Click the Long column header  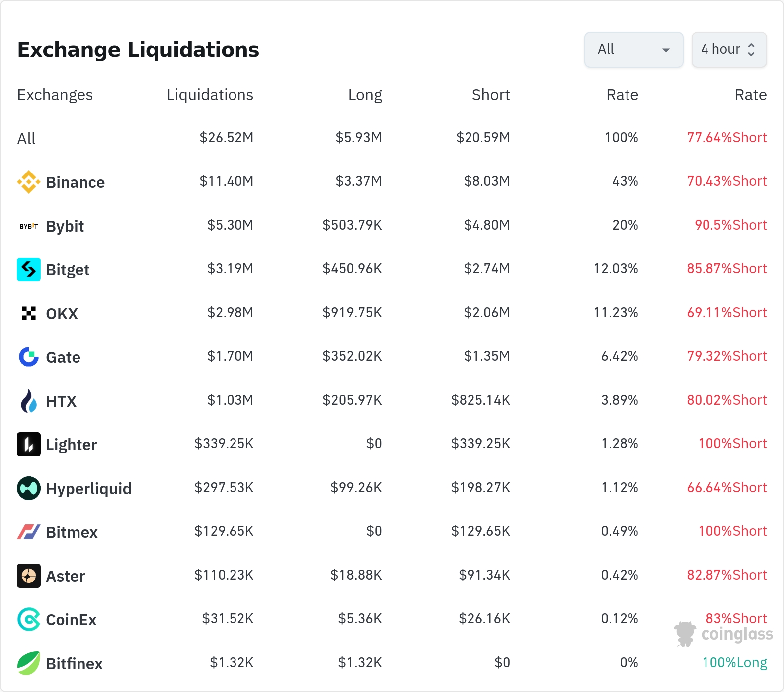365,95
